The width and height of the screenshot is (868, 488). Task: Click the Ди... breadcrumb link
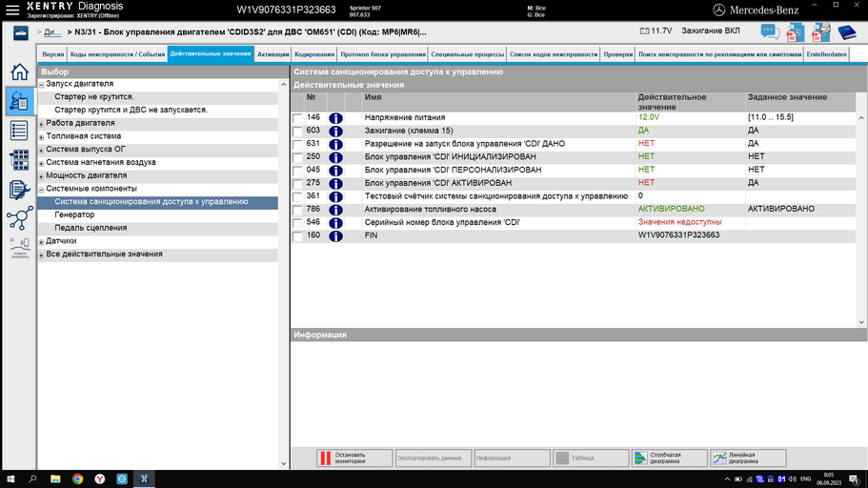pyautogui.click(x=52, y=32)
